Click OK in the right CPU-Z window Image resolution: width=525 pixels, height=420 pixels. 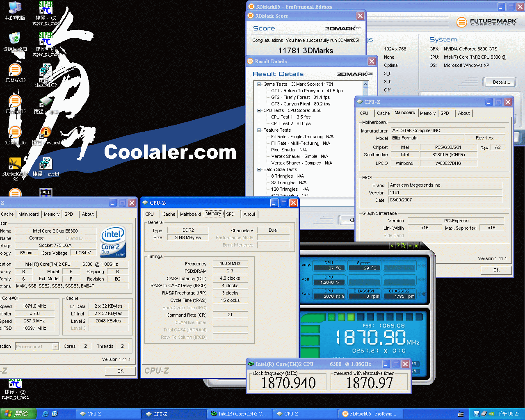coord(496,270)
